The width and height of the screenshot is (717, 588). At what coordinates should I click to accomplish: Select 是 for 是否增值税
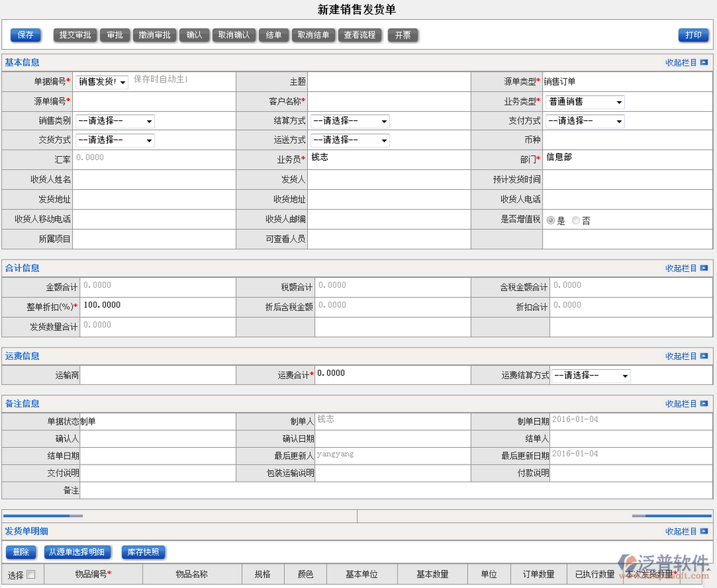click(551, 220)
